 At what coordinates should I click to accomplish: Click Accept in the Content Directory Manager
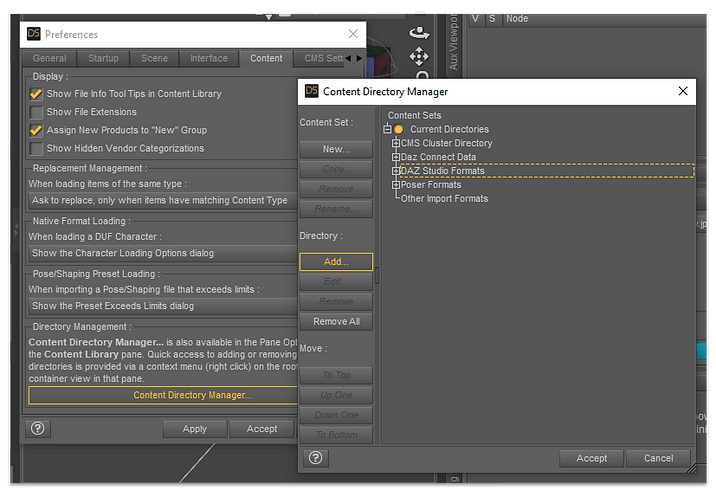point(591,458)
